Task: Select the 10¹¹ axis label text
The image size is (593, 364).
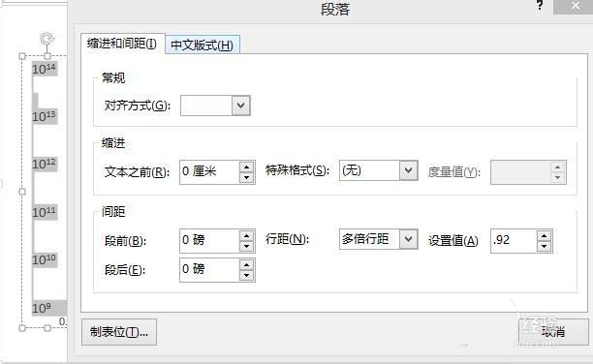Action: [44, 212]
